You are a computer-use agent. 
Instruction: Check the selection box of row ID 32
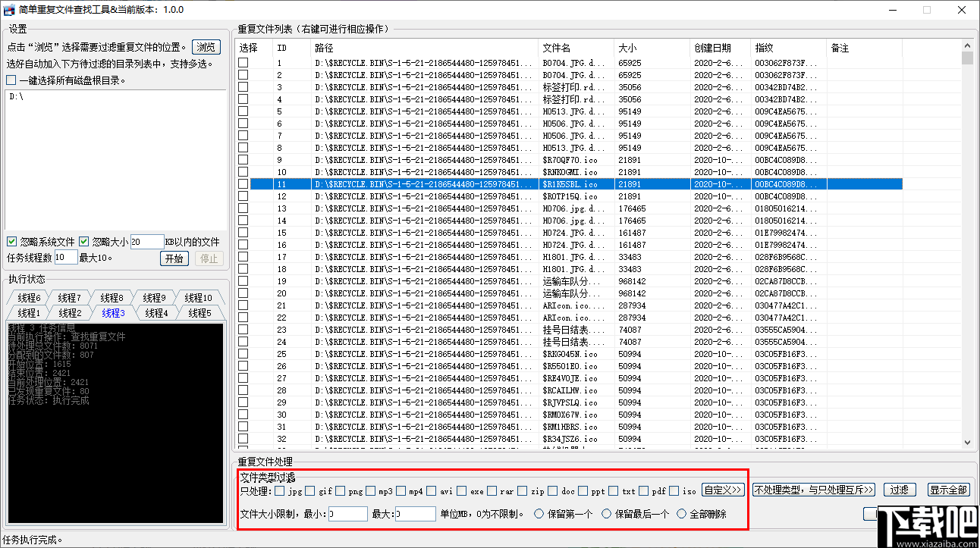click(x=243, y=439)
